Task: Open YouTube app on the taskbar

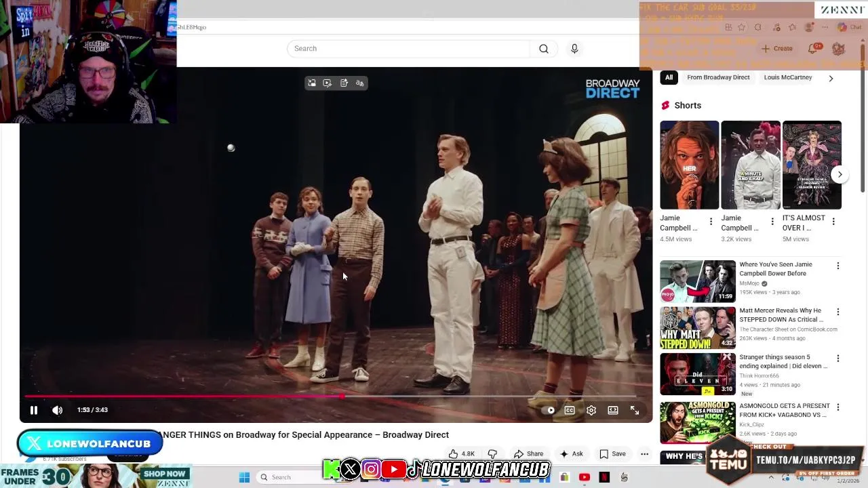Action: pos(585,477)
